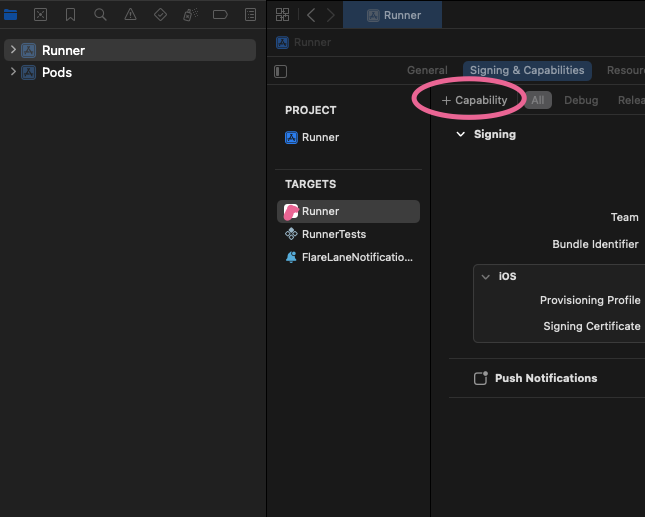Click the PROJECT Runner blueprint icon

(x=291, y=137)
